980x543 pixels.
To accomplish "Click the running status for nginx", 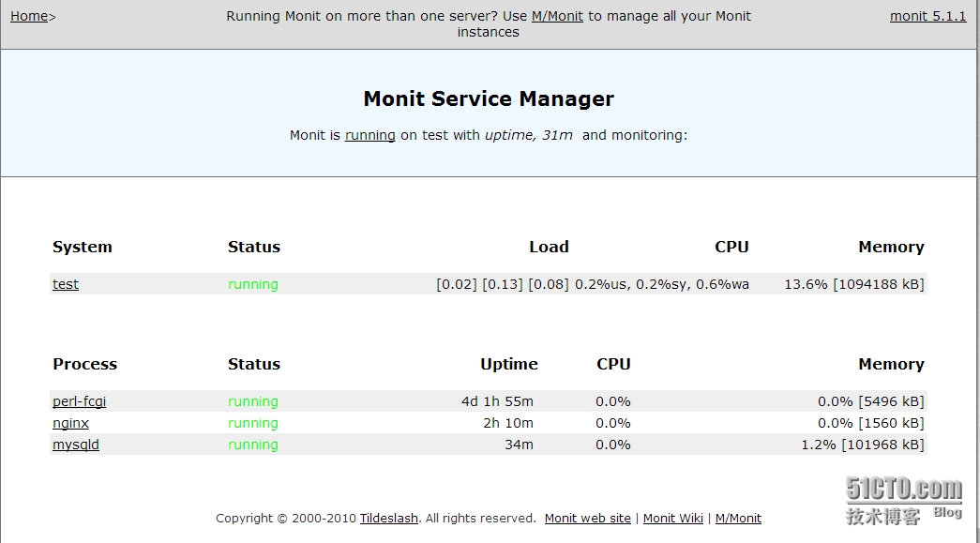I will click(x=253, y=423).
